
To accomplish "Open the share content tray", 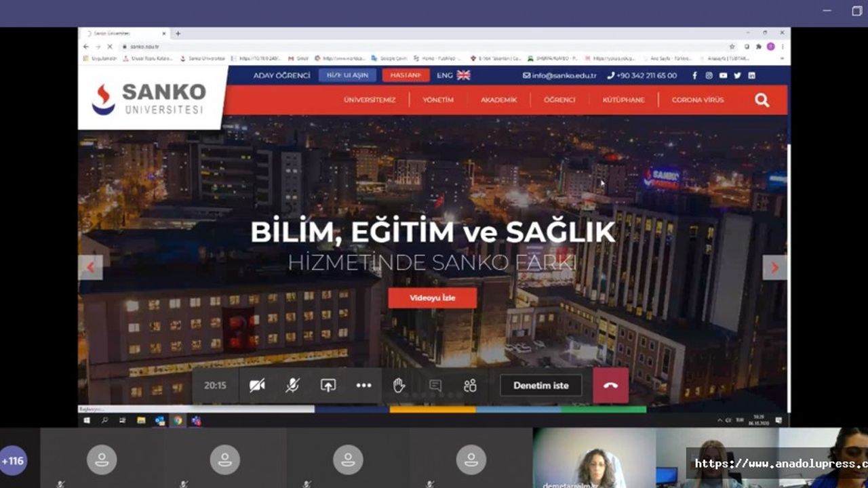I will [x=328, y=386].
